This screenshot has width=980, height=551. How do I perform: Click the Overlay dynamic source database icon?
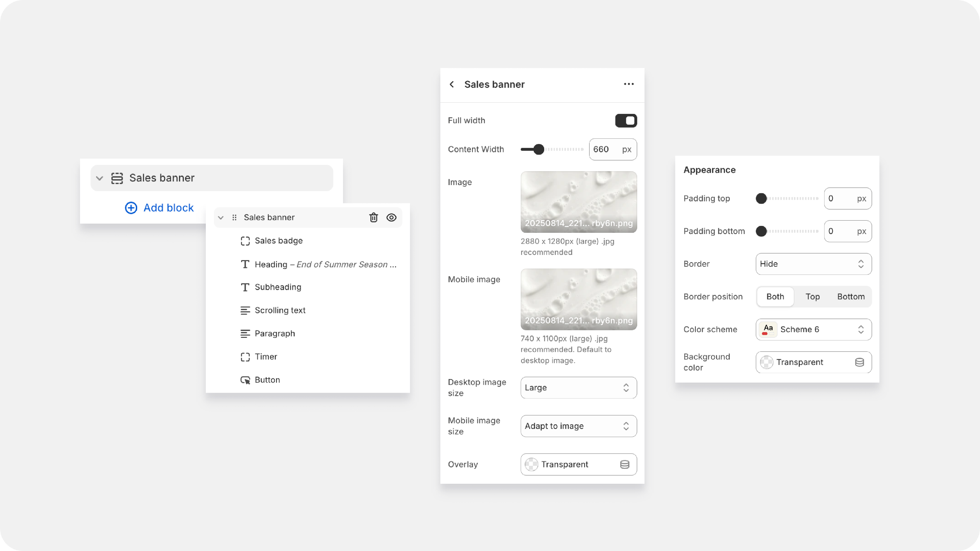pyautogui.click(x=625, y=464)
